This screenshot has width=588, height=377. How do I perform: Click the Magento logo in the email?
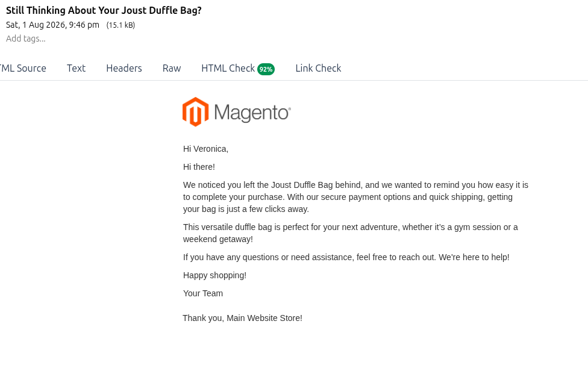237,112
